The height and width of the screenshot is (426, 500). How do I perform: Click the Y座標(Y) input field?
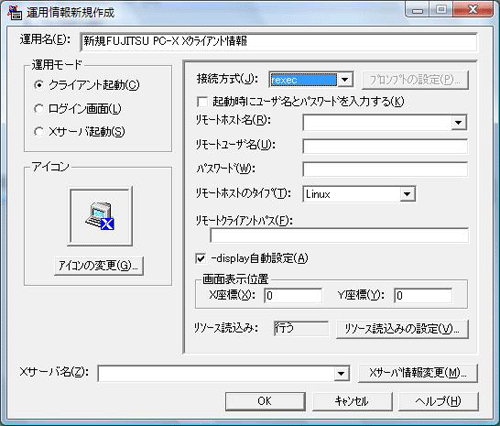[x=423, y=295]
